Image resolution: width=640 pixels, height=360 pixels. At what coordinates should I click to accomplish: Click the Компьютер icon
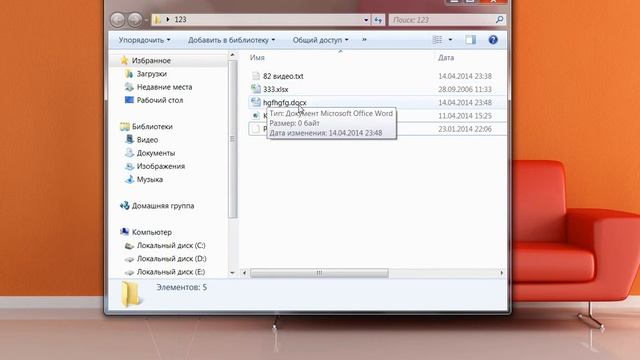pos(124,232)
